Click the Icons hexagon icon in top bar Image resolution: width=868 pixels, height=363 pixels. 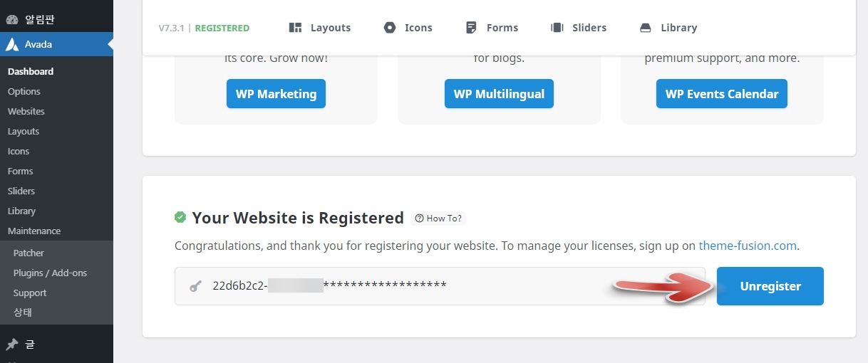(389, 28)
